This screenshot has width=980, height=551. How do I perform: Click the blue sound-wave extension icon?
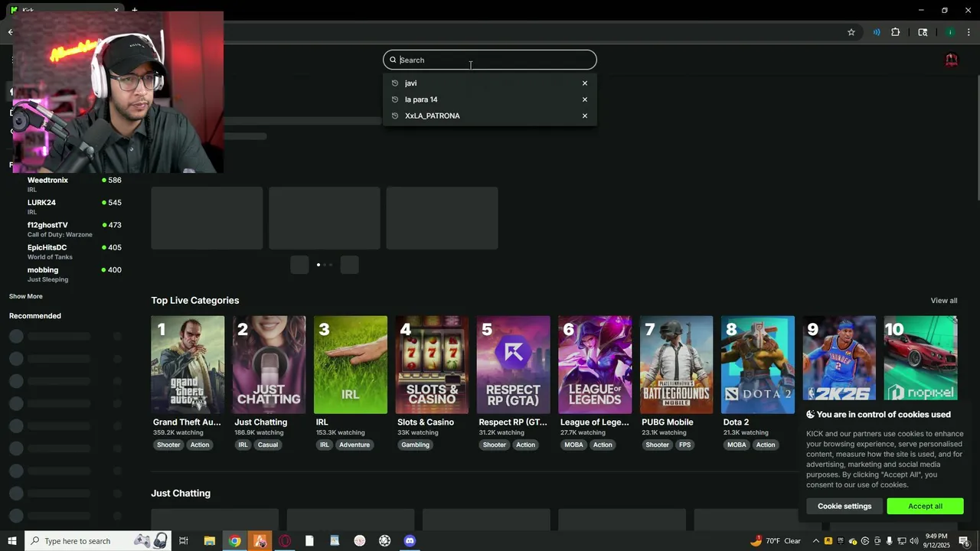pyautogui.click(x=876, y=32)
